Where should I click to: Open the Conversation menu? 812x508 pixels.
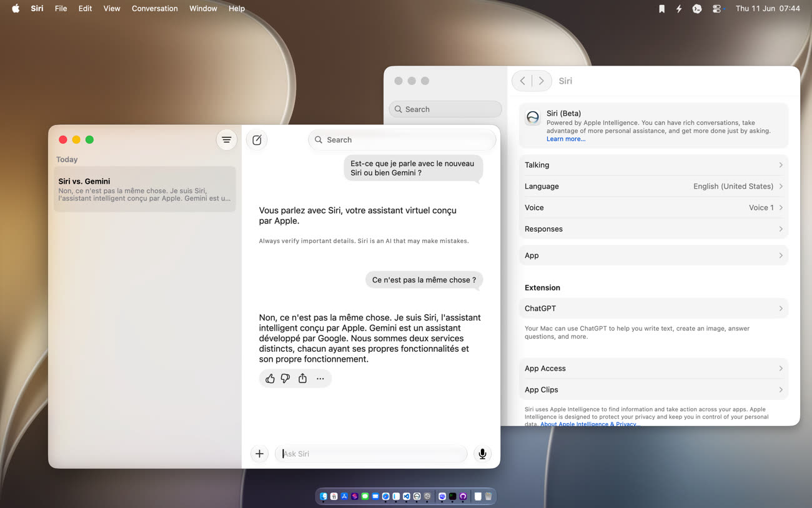(x=155, y=9)
